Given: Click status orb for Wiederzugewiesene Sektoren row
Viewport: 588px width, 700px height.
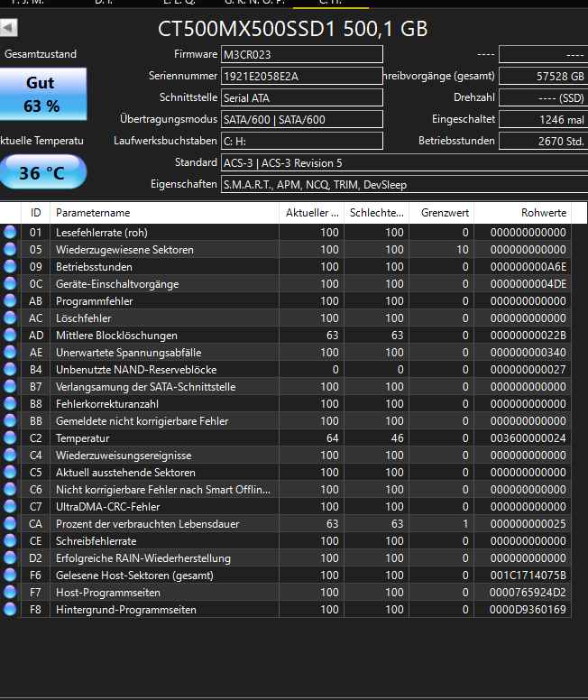Looking at the screenshot, I should 10,249.
